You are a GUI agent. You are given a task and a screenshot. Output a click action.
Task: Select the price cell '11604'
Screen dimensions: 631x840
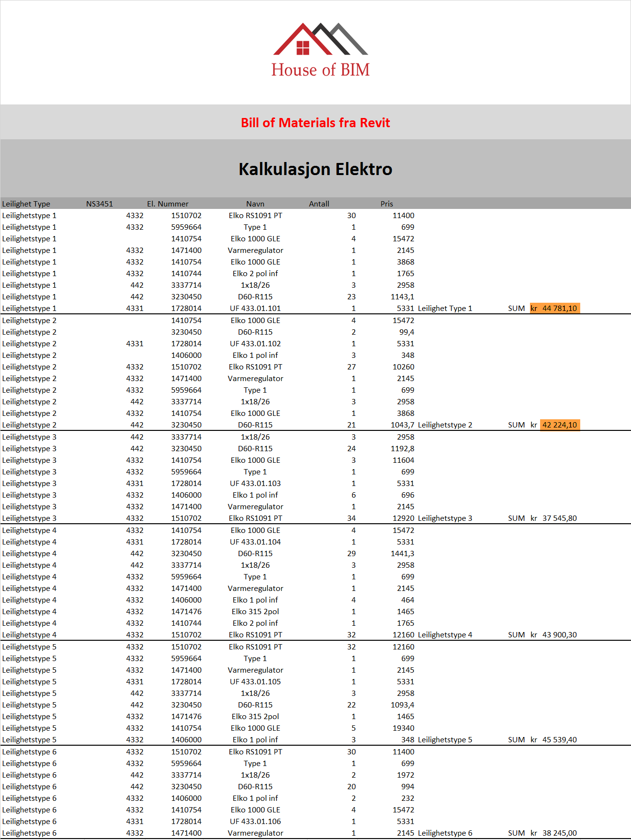[403, 460]
